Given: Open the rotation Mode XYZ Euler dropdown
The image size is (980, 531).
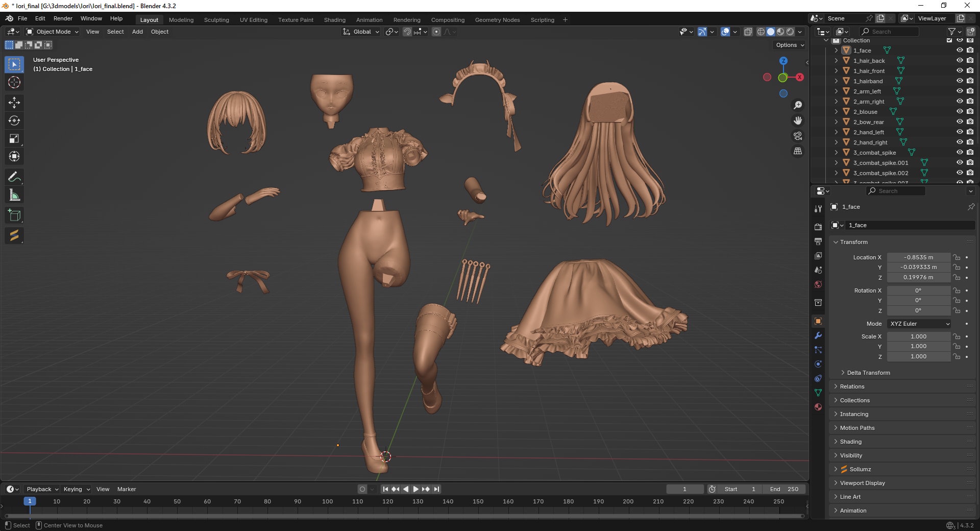Looking at the screenshot, I should click(919, 324).
